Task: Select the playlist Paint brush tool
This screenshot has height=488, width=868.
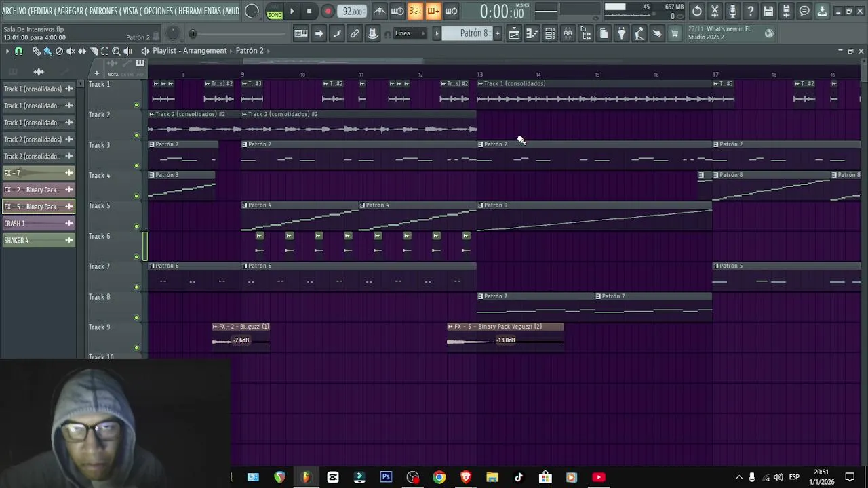Action: tap(47, 52)
